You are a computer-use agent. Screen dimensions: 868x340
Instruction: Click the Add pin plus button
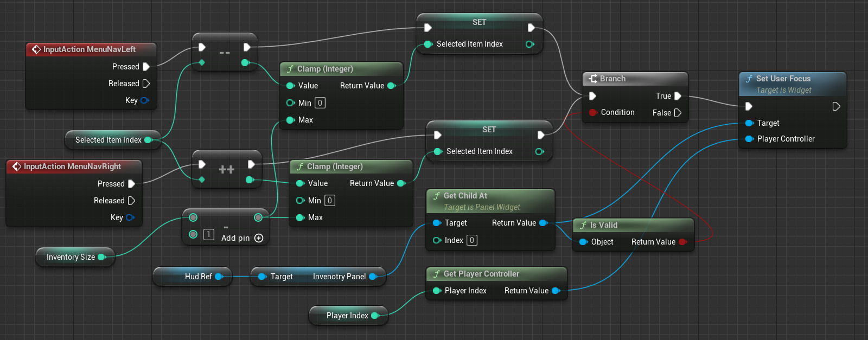pyautogui.click(x=259, y=238)
